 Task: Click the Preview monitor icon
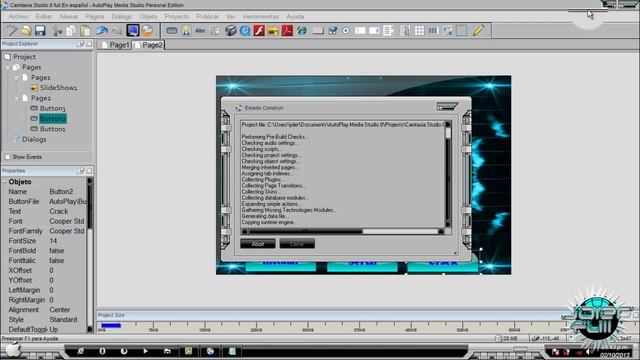pos(133,31)
